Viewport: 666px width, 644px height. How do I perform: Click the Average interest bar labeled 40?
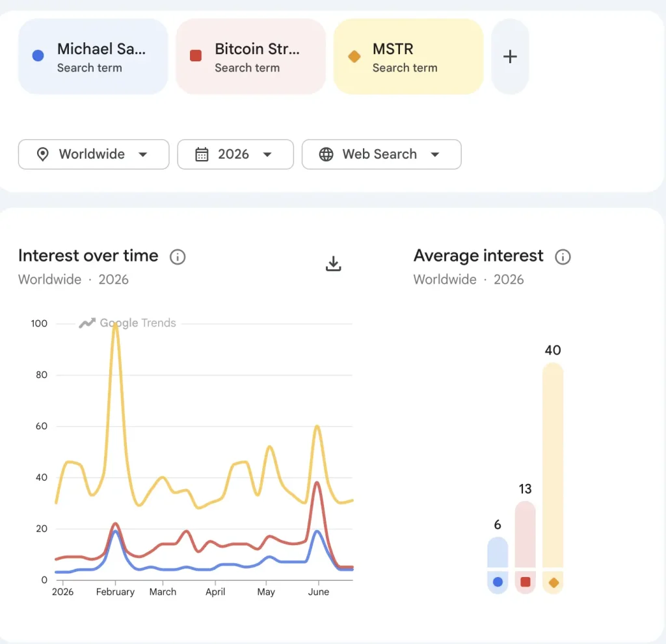tap(553, 464)
